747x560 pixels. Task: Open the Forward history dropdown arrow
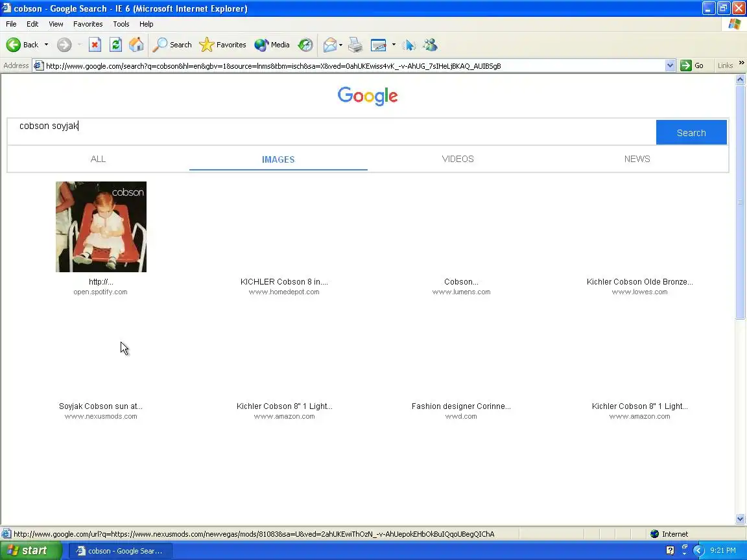click(x=80, y=45)
